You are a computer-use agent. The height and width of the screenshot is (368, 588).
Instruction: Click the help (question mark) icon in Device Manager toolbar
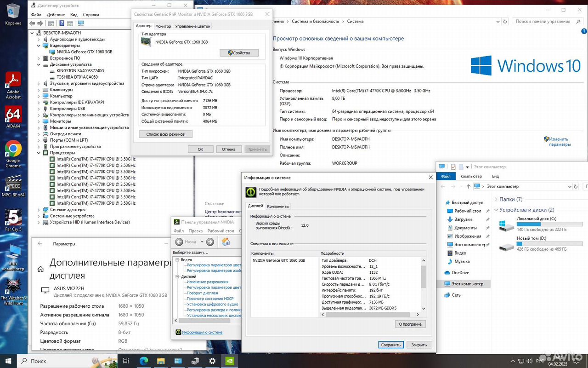[x=62, y=23]
